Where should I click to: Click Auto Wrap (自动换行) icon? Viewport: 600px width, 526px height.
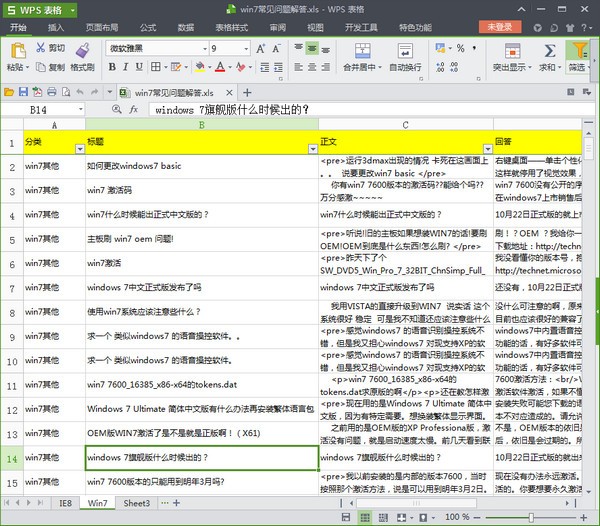click(405, 50)
